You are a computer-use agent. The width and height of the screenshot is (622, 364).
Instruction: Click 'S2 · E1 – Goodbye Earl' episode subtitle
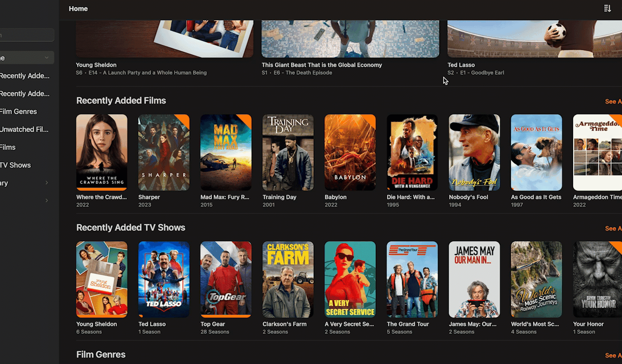476,73
